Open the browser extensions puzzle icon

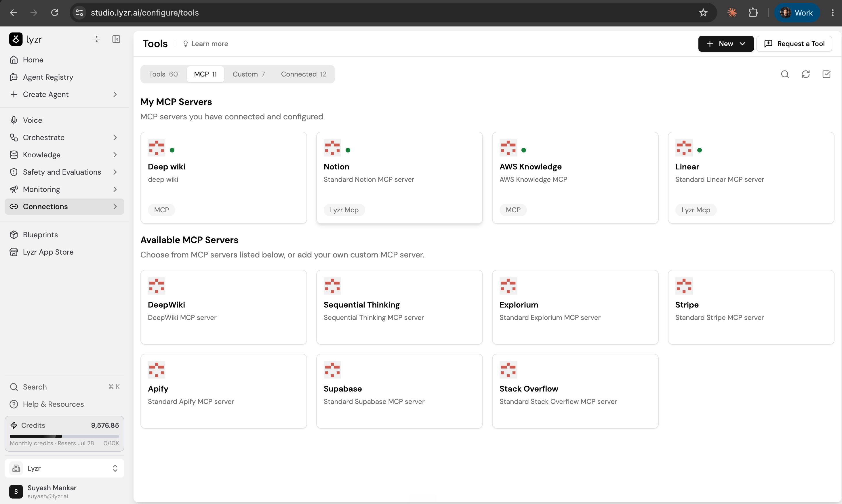(753, 13)
